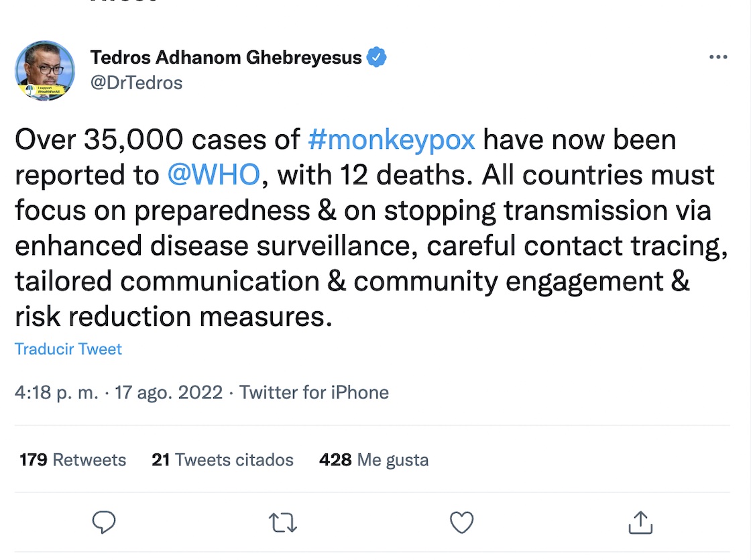
Task: Open the @WHO mention
Action: (x=213, y=174)
